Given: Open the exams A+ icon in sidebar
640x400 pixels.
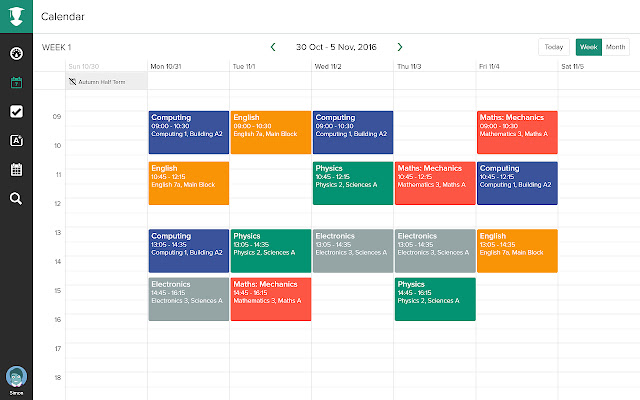Looking at the screenshot, I should pos(16,141).
